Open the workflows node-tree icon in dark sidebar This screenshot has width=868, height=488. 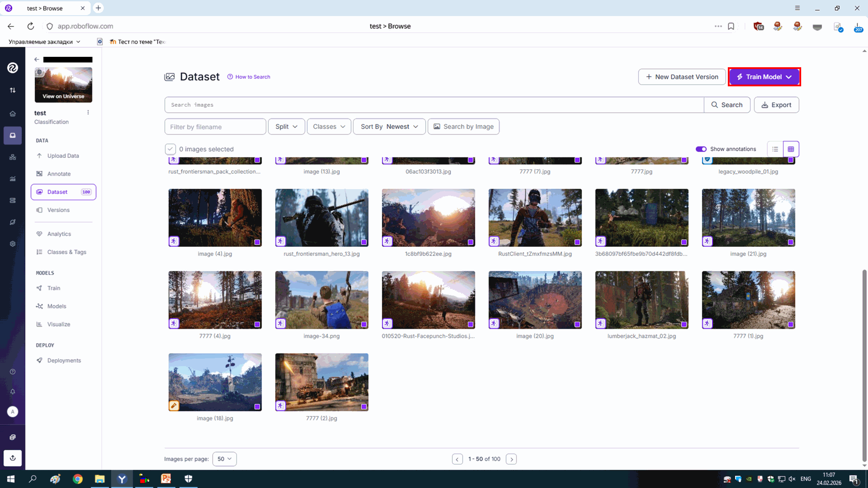pos(13,157)
